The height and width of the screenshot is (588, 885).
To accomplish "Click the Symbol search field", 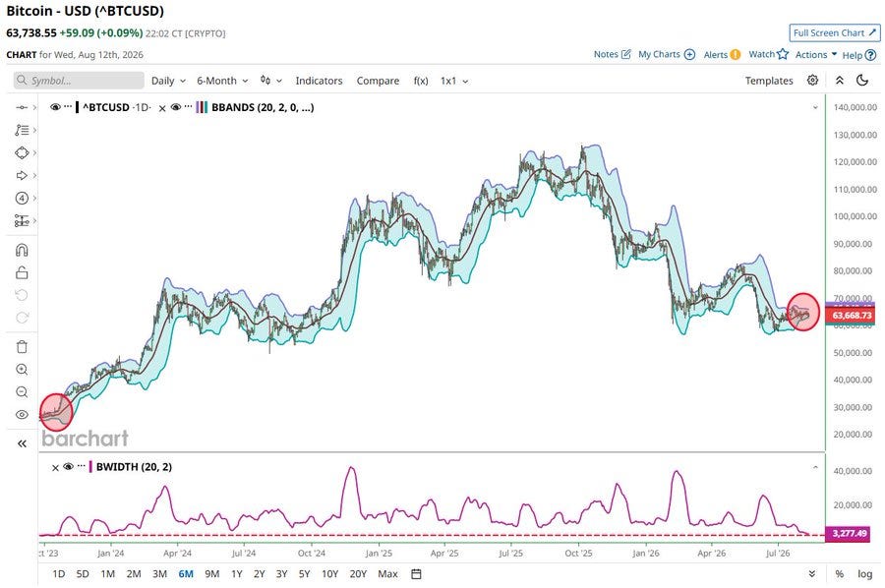I will pos(79,80).
